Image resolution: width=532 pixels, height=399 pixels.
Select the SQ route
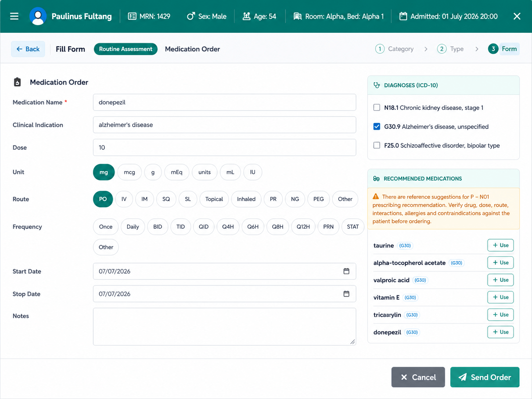tap(166, 199)
